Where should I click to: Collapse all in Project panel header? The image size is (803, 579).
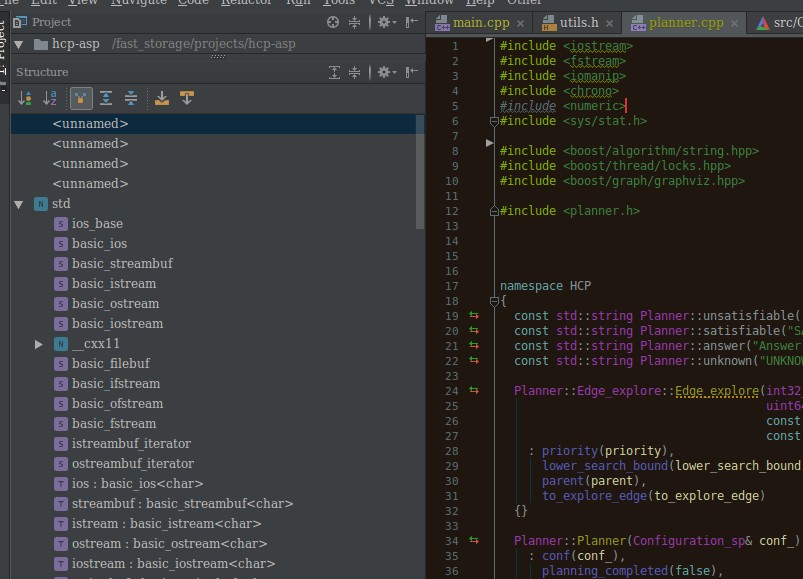coord(354,22)
